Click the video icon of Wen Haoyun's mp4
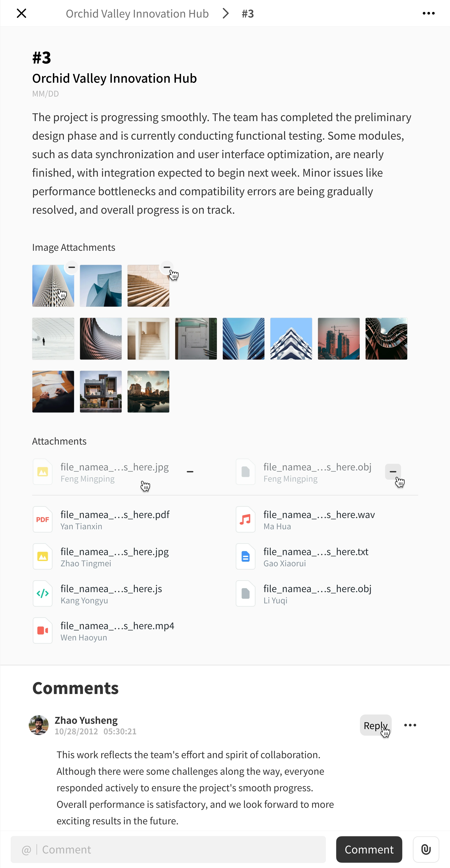Viewport: 450px width, 868px height. pos(43,630)
